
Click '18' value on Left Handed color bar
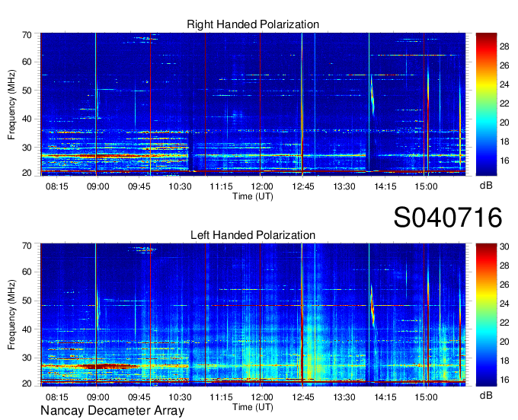click(x=504, y=361)
